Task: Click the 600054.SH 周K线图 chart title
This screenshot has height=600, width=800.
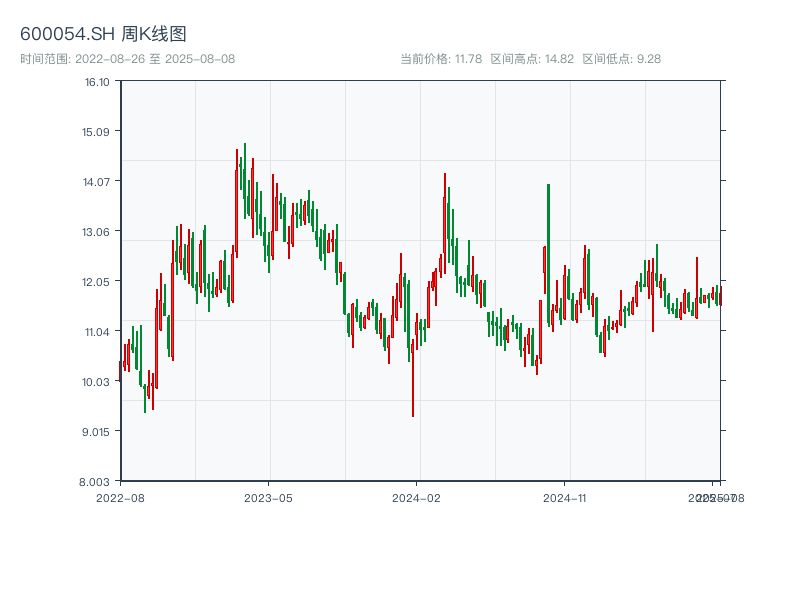Action: click(x=103, y=34)
